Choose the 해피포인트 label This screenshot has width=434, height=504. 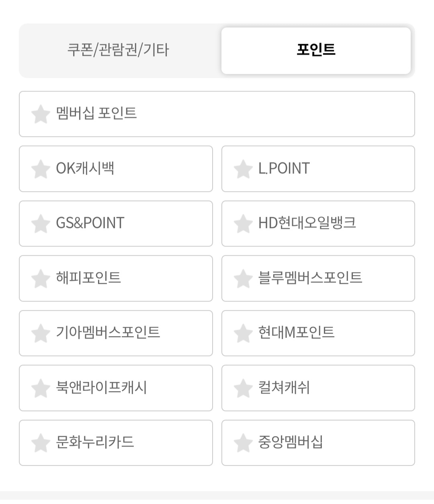(88, 278)
